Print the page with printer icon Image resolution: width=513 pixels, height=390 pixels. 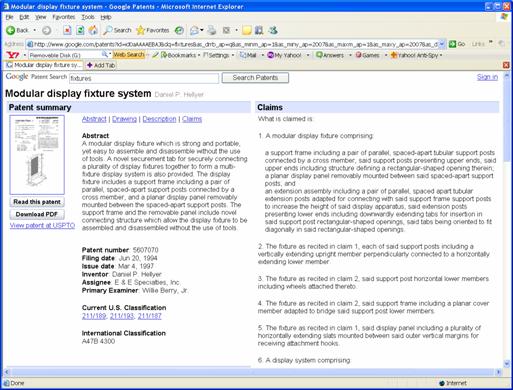point(212,30)
